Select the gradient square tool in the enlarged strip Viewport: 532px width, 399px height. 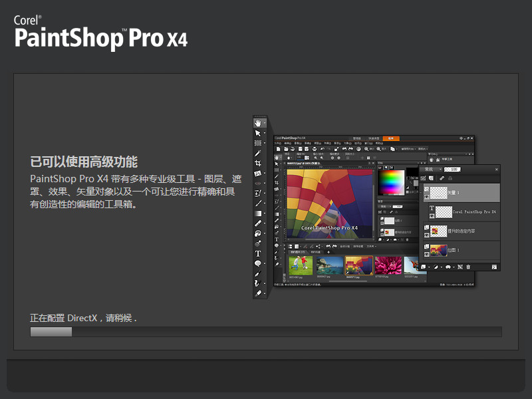pyautogui.click(x=258, y=213)
